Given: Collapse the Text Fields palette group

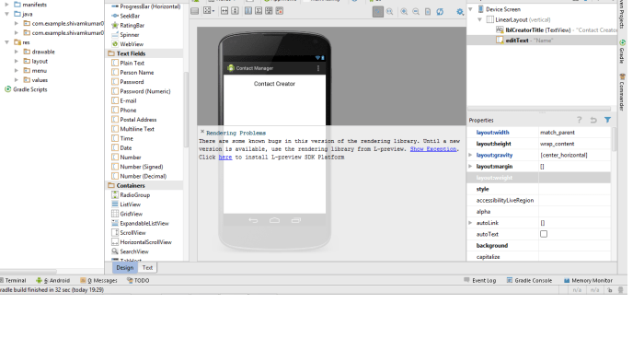Looking at the screenshot, I should [127, 53].
